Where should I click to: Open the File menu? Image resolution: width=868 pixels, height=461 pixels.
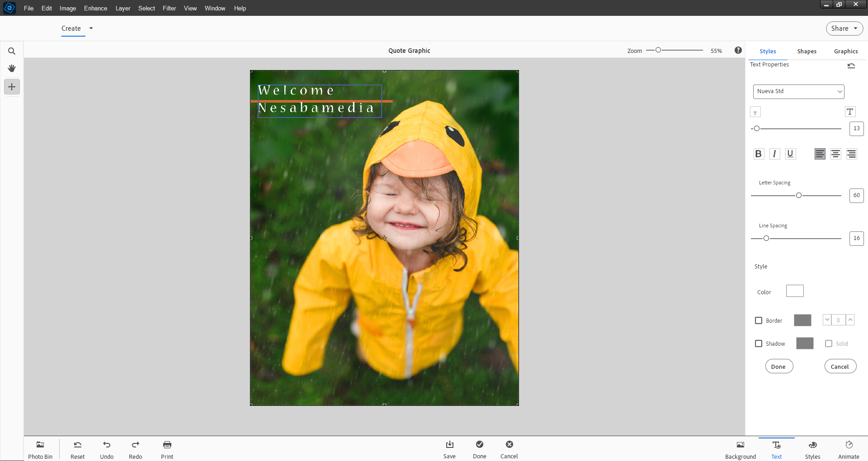[29, 8]
